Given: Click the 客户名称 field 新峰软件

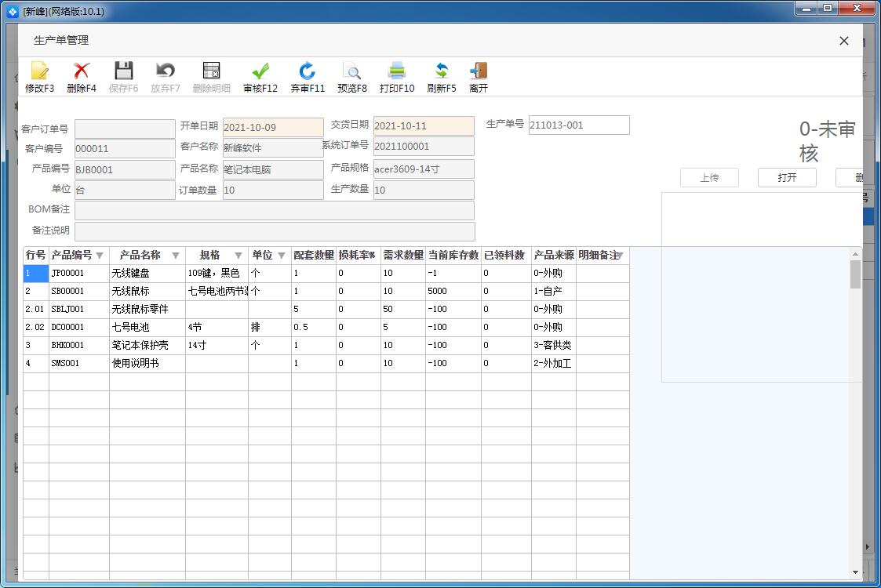Looking at the screenshot, I should tap(273, 147).
